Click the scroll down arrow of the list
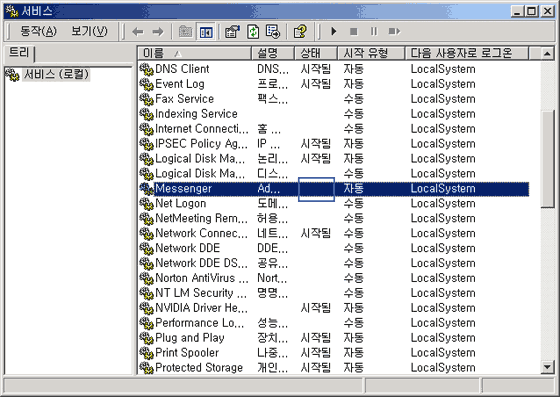 tap(547, 367)
